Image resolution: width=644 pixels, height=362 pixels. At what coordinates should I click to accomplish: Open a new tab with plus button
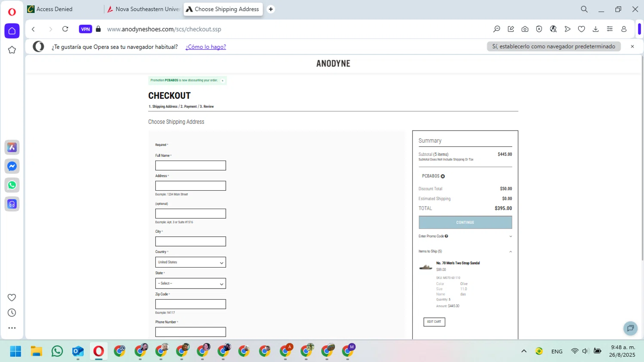pyautogui.click(x=271, y=9)
